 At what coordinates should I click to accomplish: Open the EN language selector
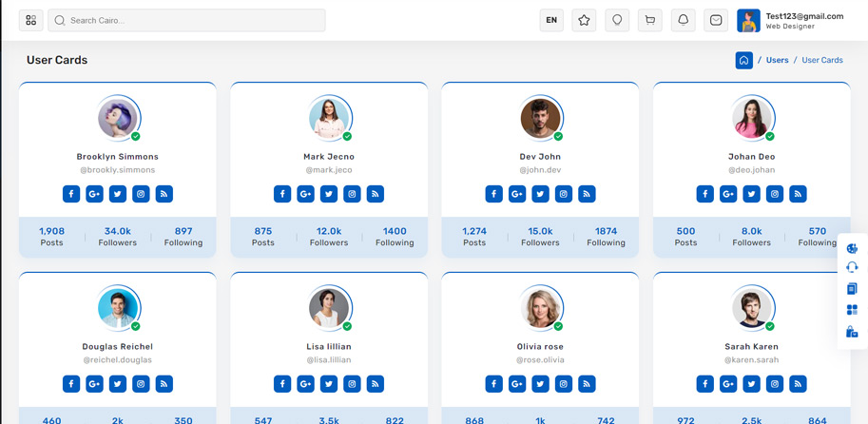pos(551,21)
